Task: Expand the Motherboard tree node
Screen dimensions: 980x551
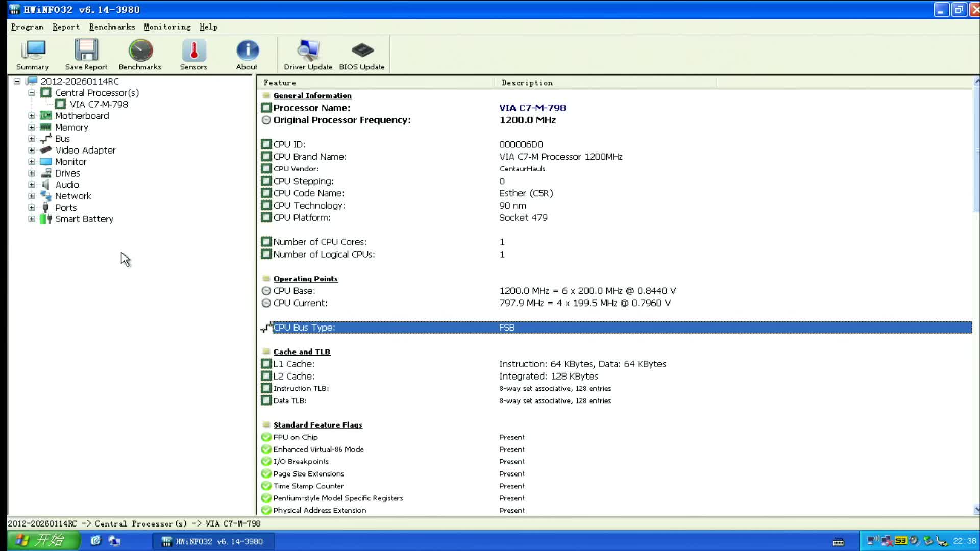Action: [x=32, y=116]
